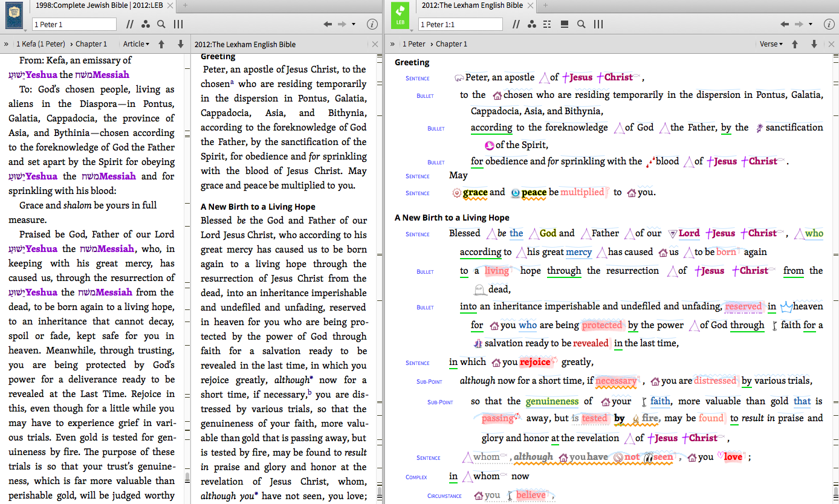Open parallel resources in the Complete Jewish Bible panel
This screenshot has height=504, width=839.
point(130,24)
